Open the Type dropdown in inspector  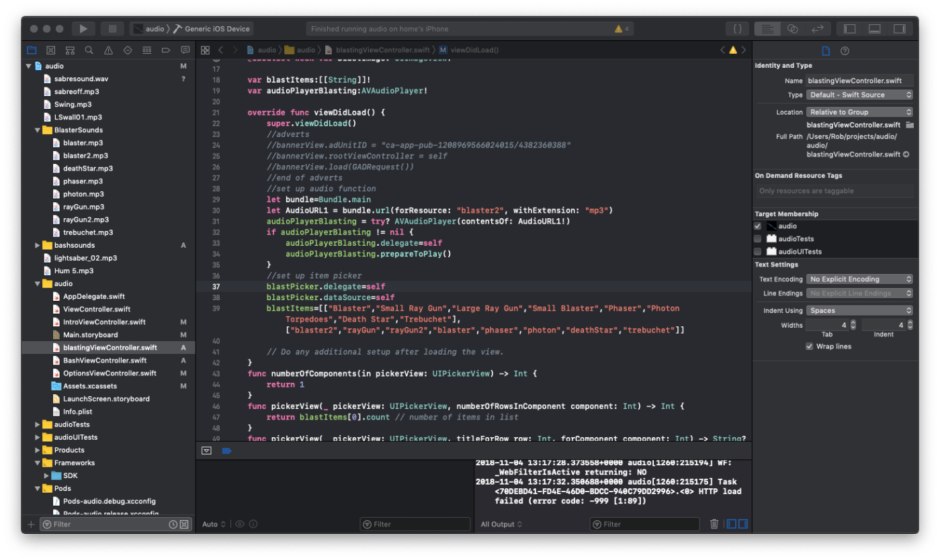point(859,95)
